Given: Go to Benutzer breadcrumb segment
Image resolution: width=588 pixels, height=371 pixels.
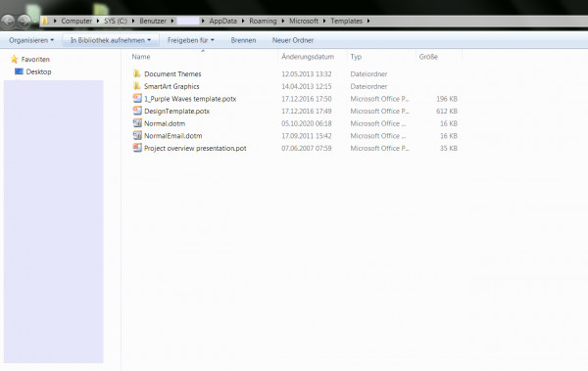Looking at the screenshot, I should pyautogui.click(x=153, y=21).
